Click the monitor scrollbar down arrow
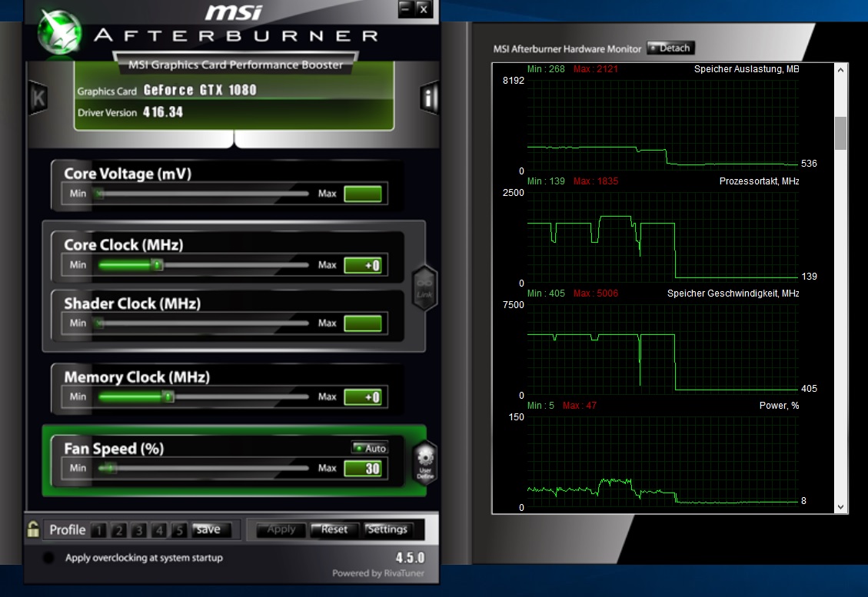This screenshot has height=597, width=868. (841, 507)
